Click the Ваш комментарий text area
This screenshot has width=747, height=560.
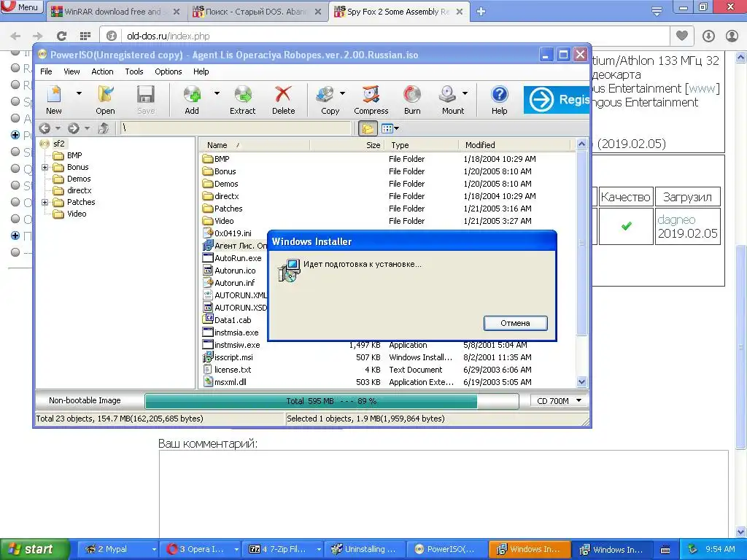pos(444,494)
